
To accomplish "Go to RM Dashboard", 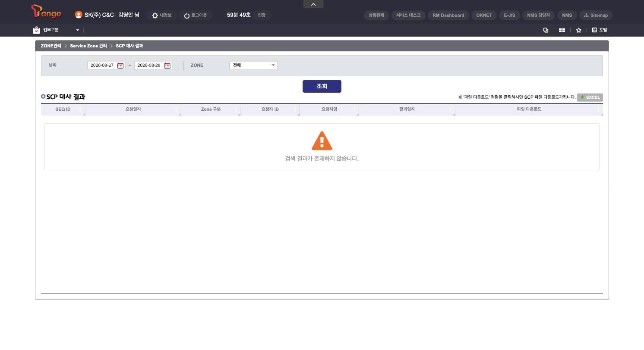I will click(x=448, y=15).
